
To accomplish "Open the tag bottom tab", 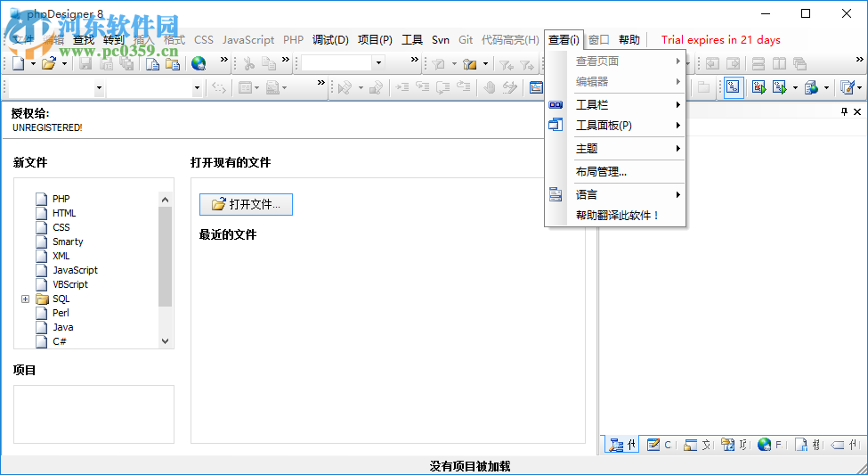I will tap(844, 445).
